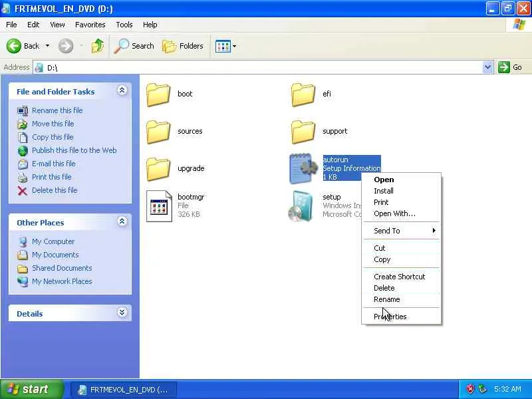This screenshot has height=399, width=532.
Task: Go to My Documents in Other Places
Action: point(55,255)
